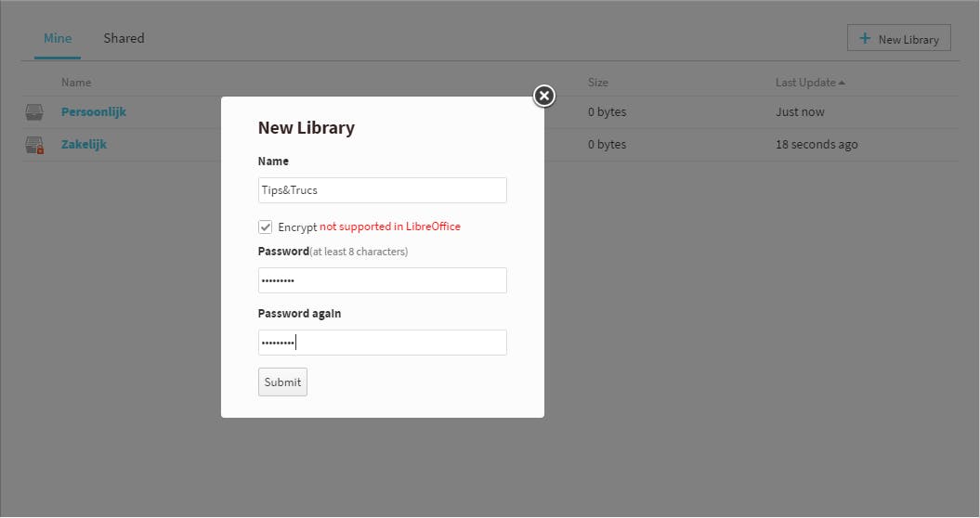This screenshot has width=980, height=518.
Task: Switch to the Shared tab
Action: tap(124, 38)
